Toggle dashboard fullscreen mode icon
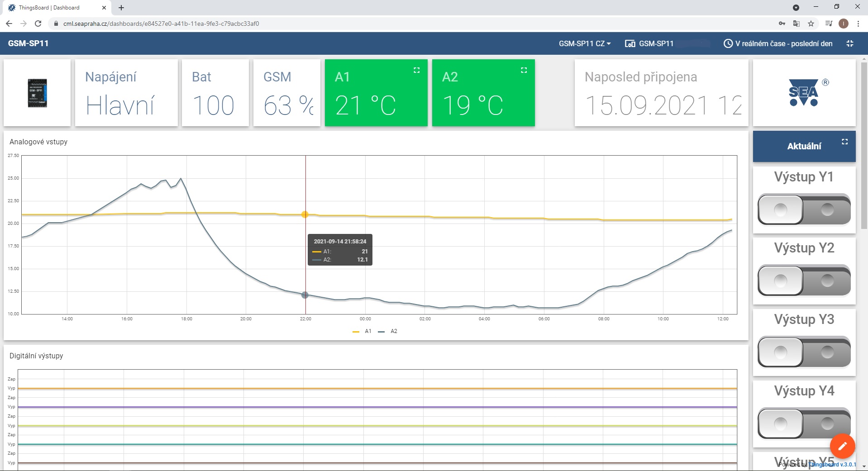Image resolution: width=868 pixels, height=471 pixels. pos(850,43)
